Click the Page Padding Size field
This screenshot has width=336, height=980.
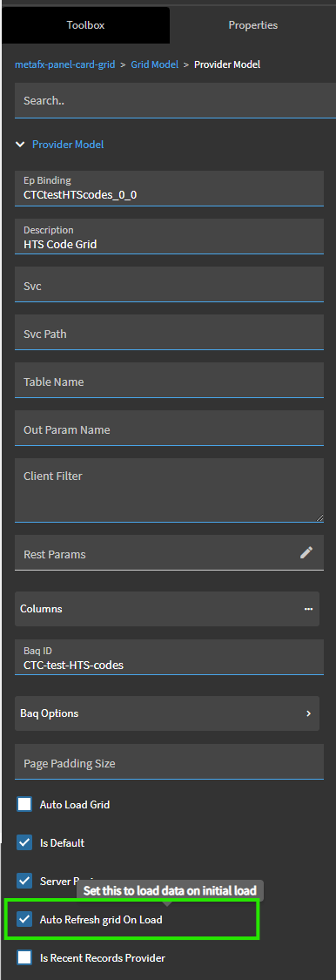169,762
